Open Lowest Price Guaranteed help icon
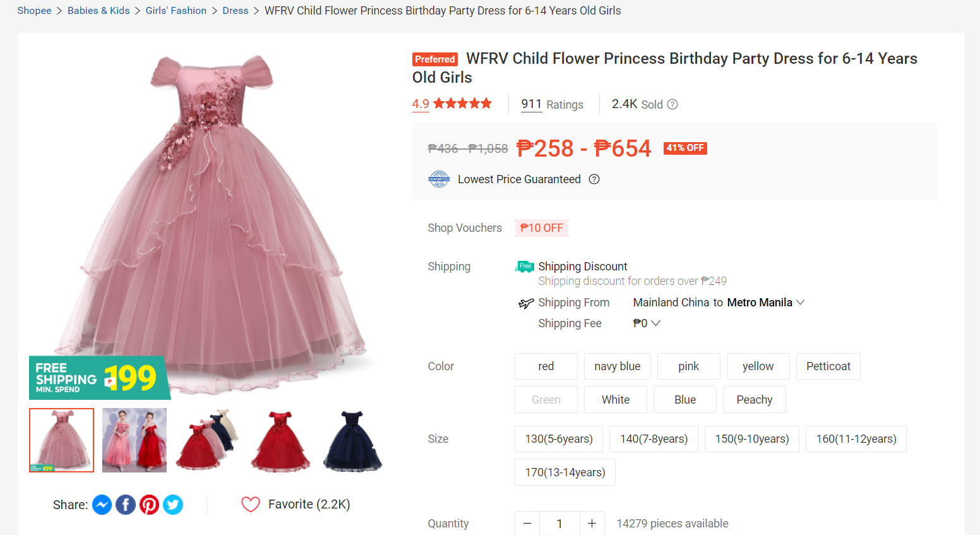Image resolution: width=980 pixels, height=535 pixels. coord(594,179)
